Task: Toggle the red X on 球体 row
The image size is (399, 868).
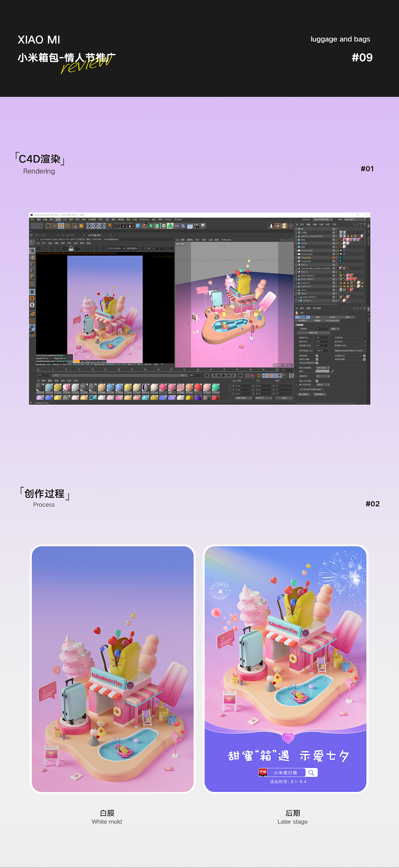Action: tap(338, 247)
